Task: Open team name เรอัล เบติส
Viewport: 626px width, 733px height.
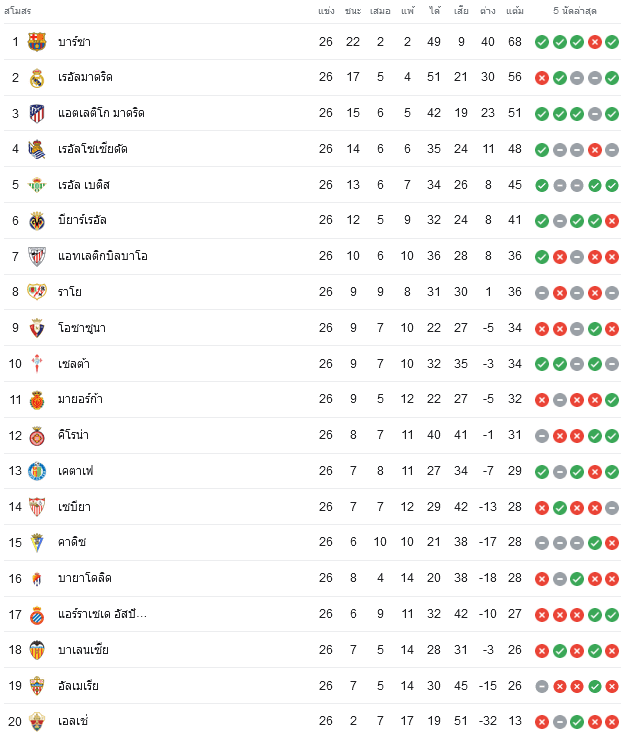Action: pos(84,185)
